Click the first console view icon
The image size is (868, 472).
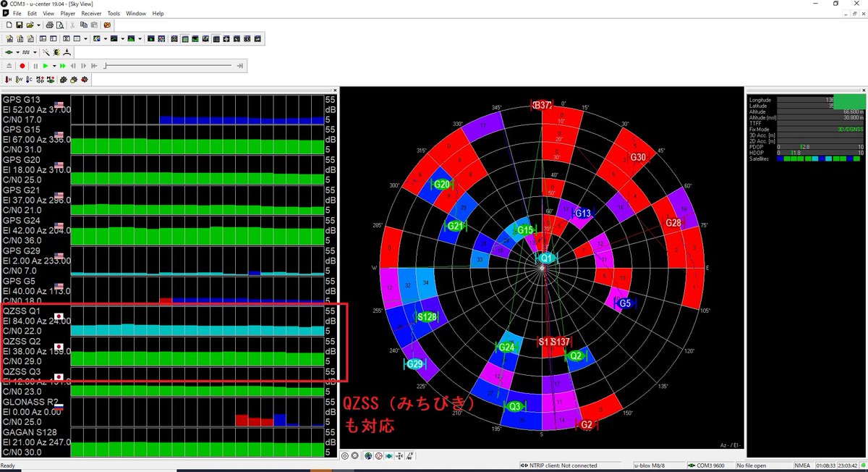pyautogui.click(x=9, y=39)
